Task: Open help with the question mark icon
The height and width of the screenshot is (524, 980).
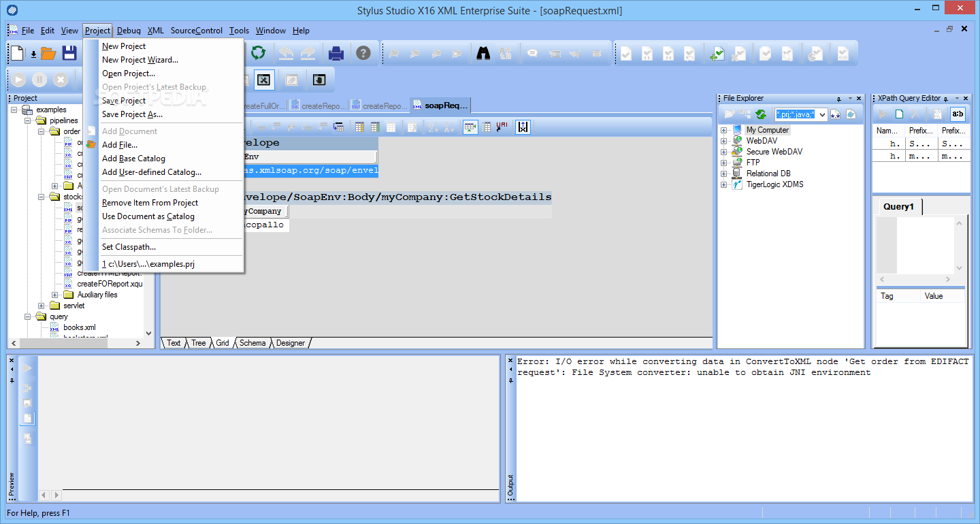Action: click(363, 53)
